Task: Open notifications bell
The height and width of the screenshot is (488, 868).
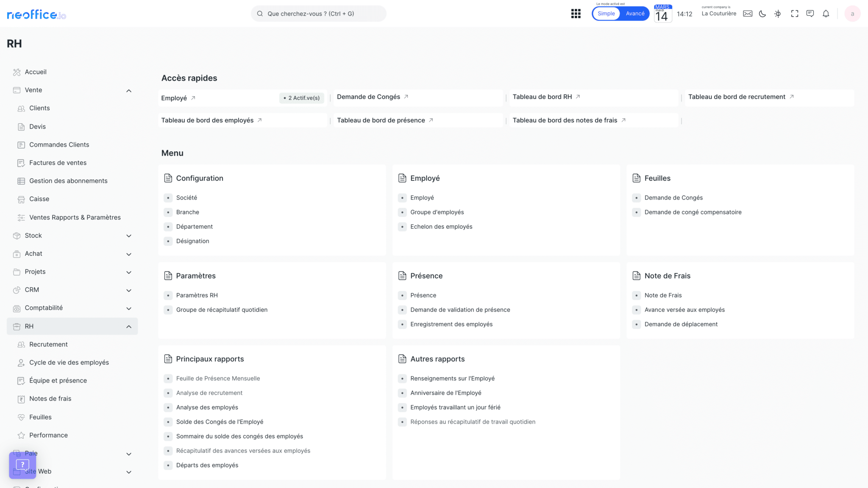Action: coord(826,14)
